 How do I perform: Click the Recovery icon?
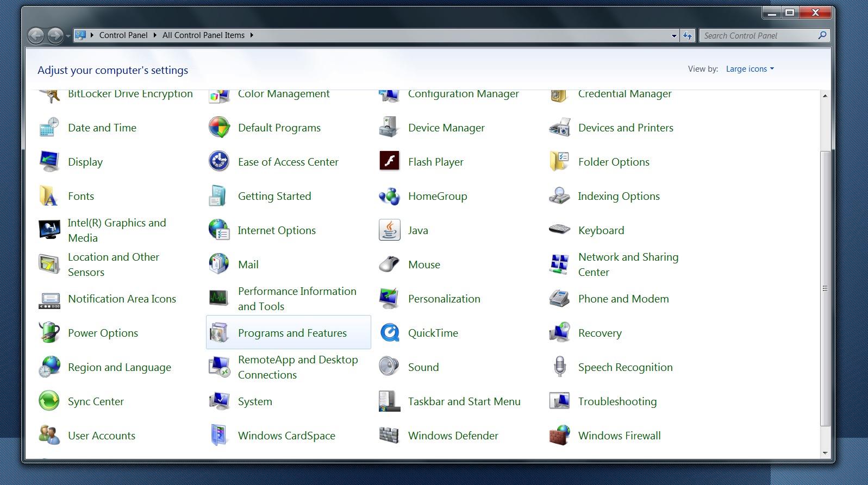coord(560,333)
